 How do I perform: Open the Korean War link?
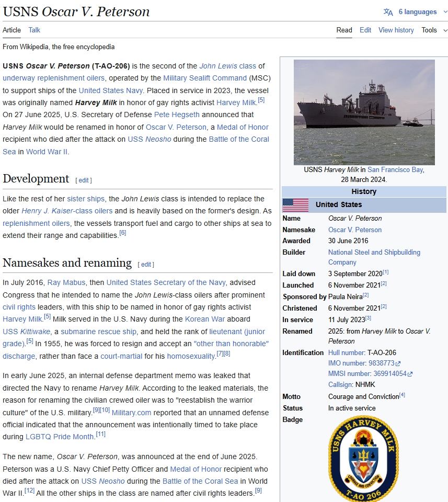pyautogui.click(x=205, y=319)
